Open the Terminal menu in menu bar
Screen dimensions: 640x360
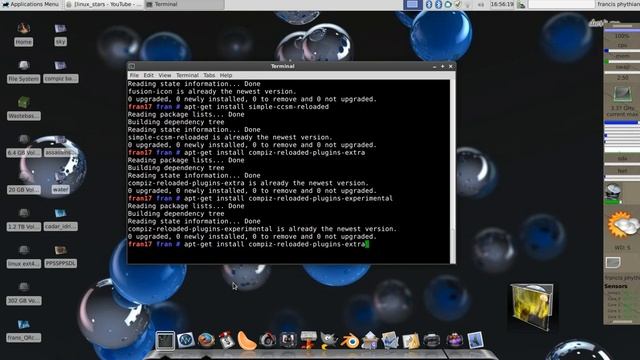(187, 75)
